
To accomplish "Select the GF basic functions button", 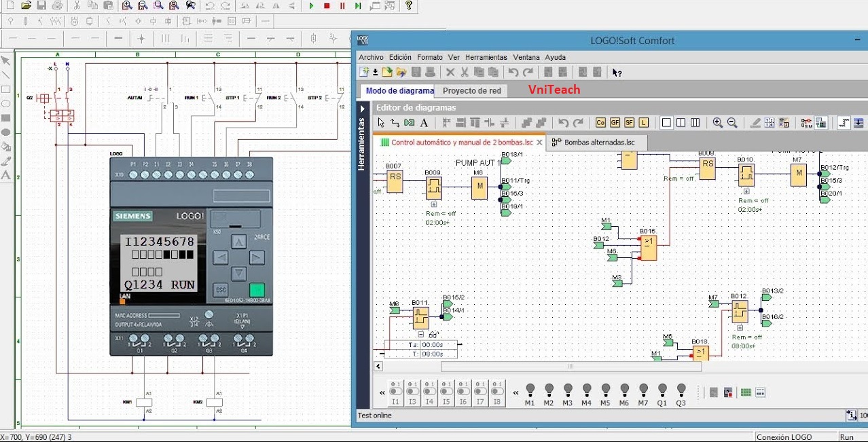I will [x=615, y=123].
